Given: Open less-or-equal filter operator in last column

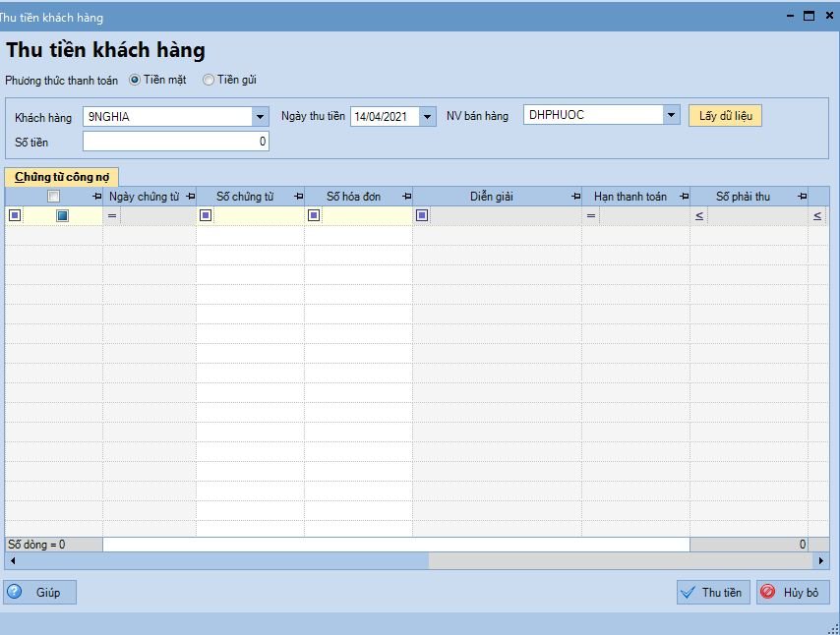Looking at the screenshot, I should click(x=817, y=216).
